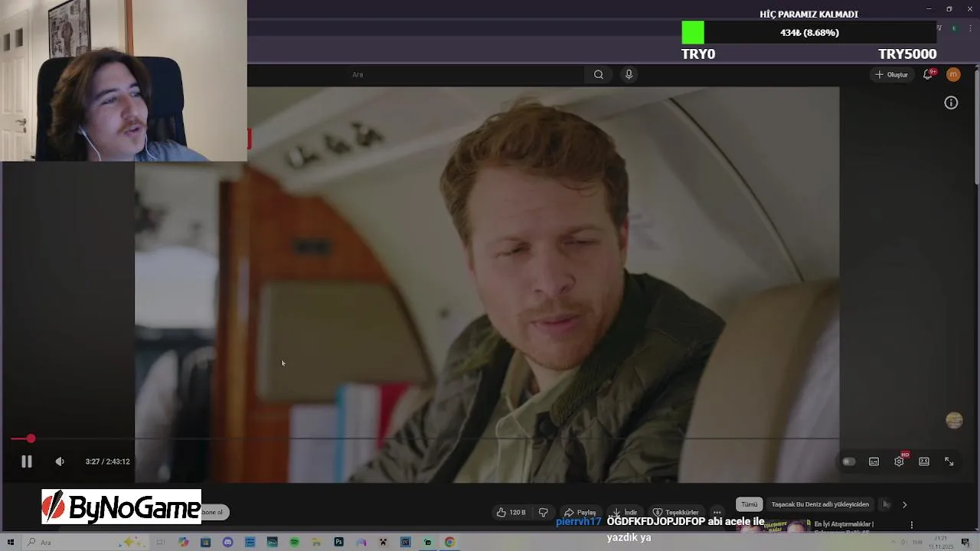This screenshot has width=980, height=551.
Task: Open the taskbar notification center
Action: [x=965, y=543]
